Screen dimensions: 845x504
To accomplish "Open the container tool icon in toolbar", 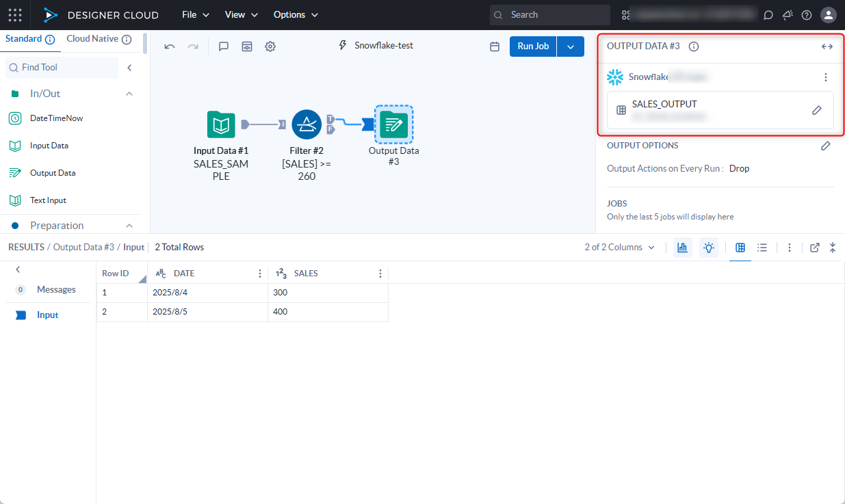I will click(247, 47).
